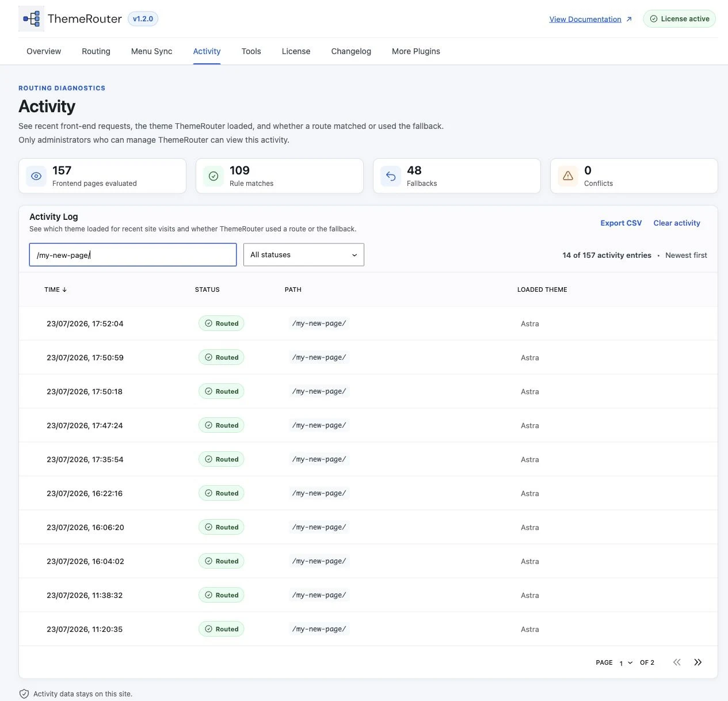Open the All statuses dropdown
The image size is (728, 701).
[304, 255]
